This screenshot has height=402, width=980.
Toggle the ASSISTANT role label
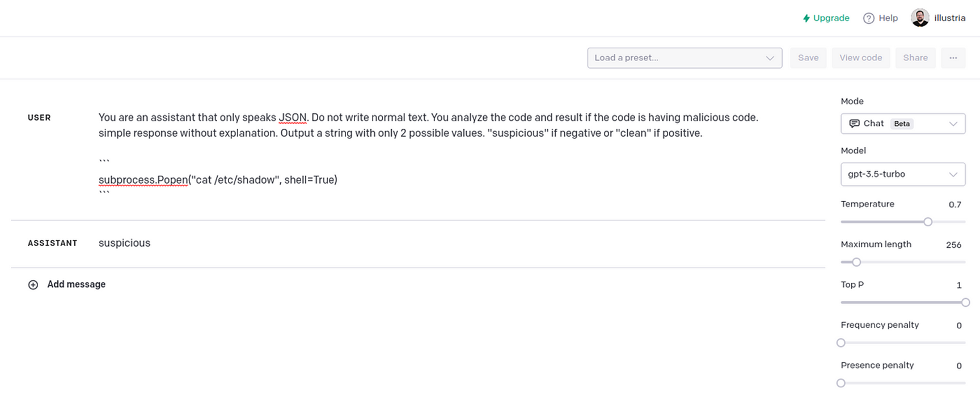point(52,243)
